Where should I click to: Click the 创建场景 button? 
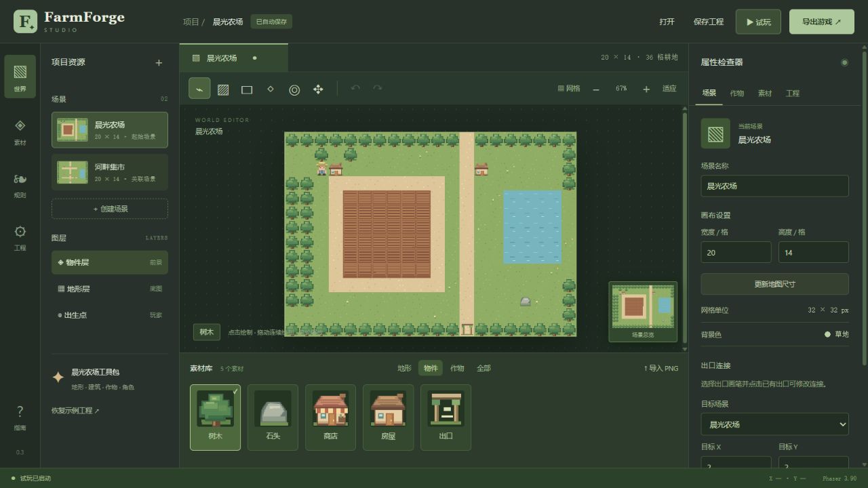pyautogui.click(x=110, y=209)
